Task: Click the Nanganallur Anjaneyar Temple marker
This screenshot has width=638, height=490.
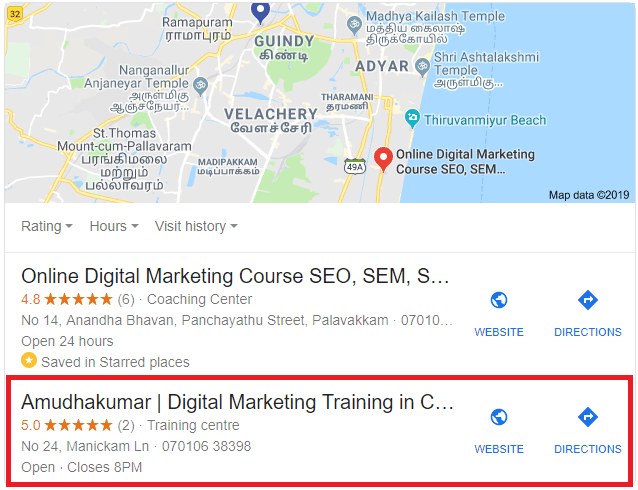Action: pyautogui.click(x=200, y=86)
